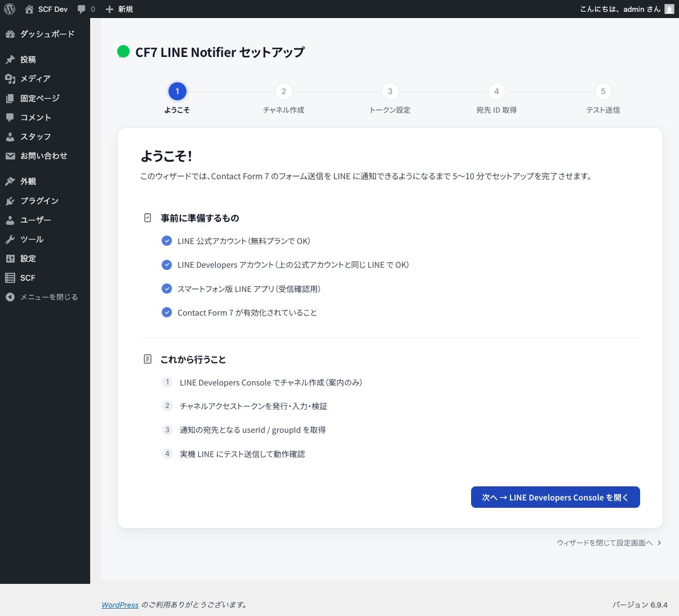Click the plus icon for 新規
Screen dimensions: 679x616
[110, 9]
